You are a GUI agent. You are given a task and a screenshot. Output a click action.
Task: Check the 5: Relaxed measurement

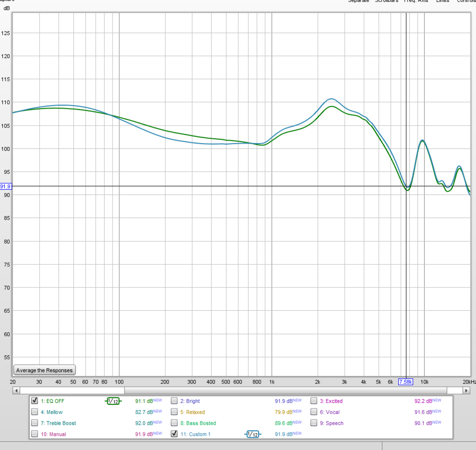pyautogui.click(x=174, y=412)
